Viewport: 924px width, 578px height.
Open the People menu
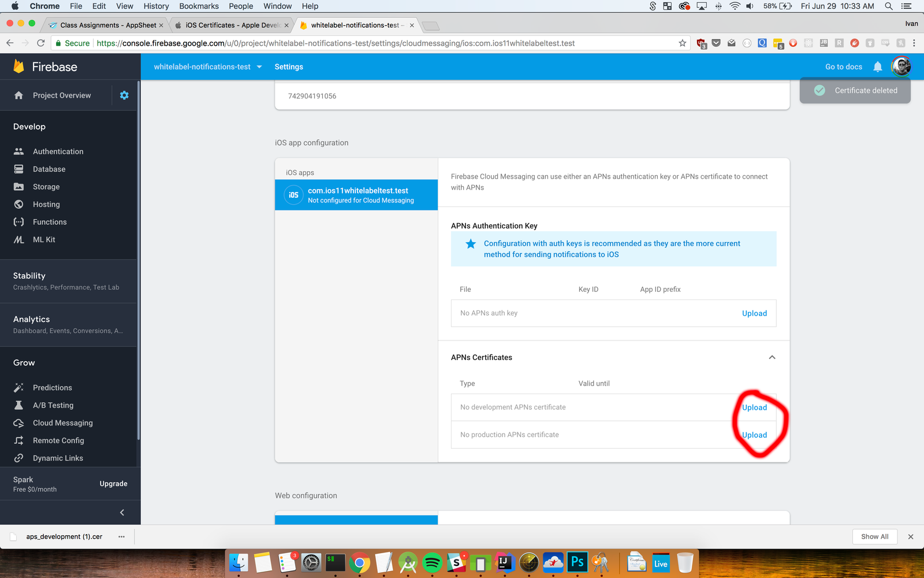click(x=241, y=6)
